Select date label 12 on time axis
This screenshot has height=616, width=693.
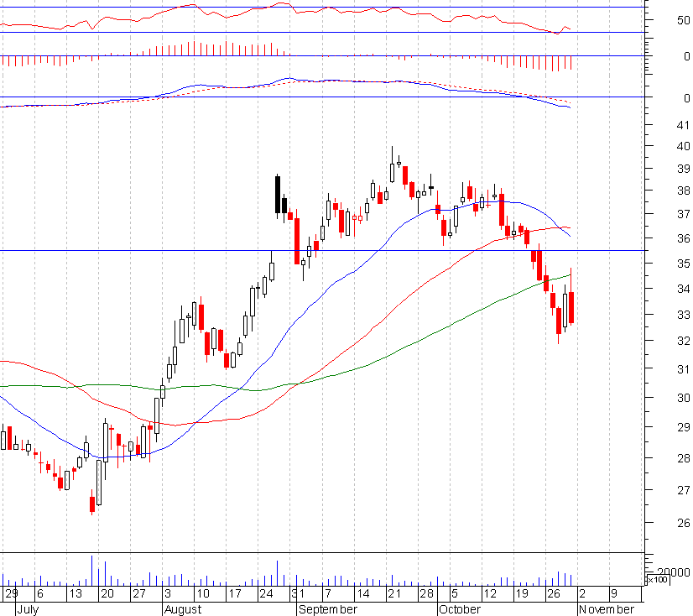[490, 593]
